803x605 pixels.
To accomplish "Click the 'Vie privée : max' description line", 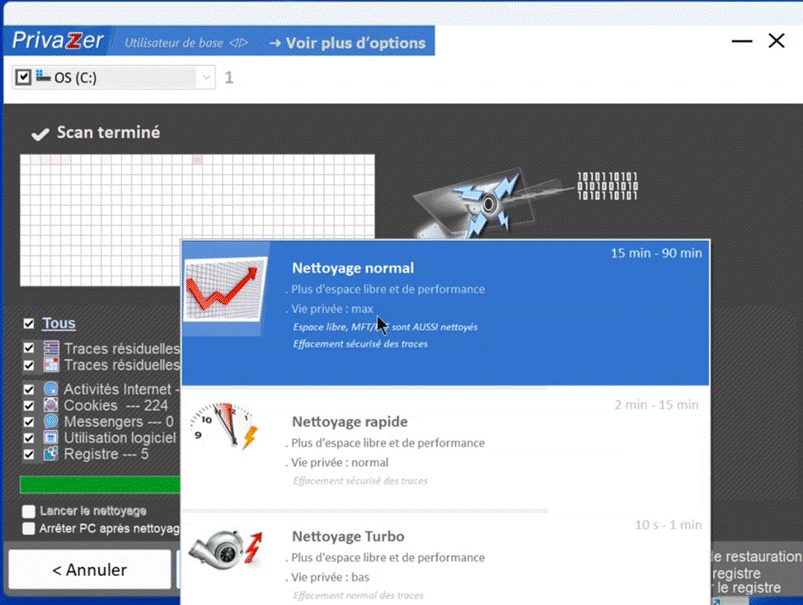I will (x=330, y=308).
